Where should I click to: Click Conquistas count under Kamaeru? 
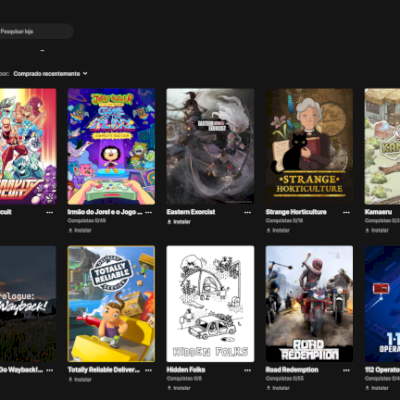(382, 221)
